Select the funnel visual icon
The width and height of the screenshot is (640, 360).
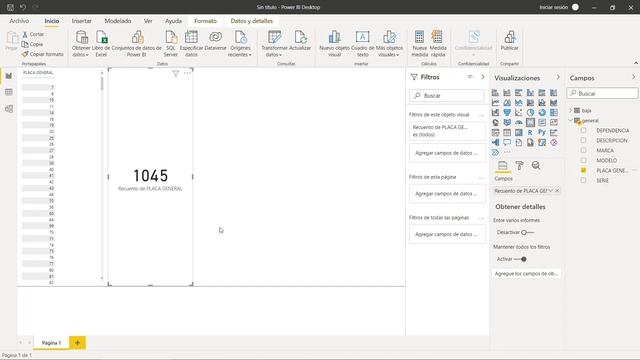click(507, 112)
